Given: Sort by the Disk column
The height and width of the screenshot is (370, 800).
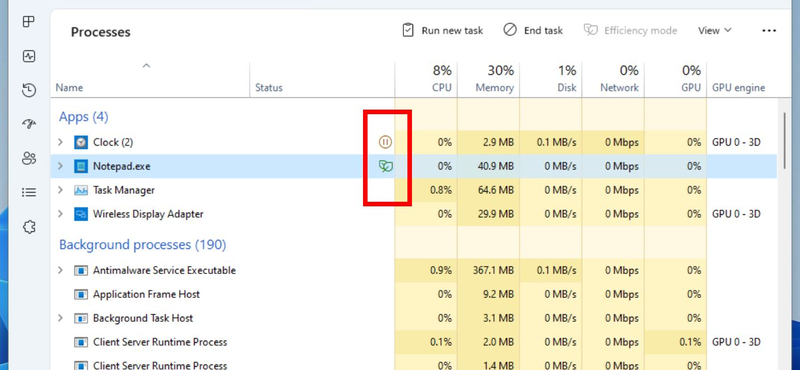Looking at the screenshot, I should 551,80.
